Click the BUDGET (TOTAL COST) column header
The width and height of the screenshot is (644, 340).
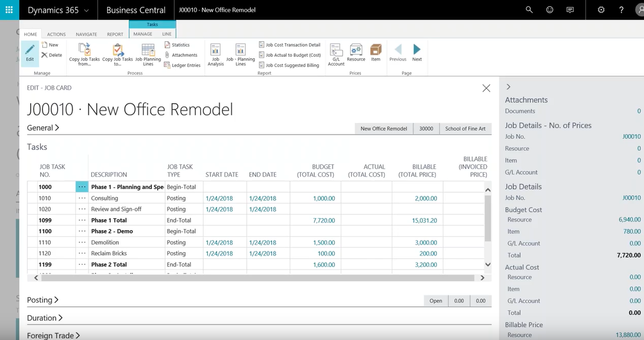315,170
